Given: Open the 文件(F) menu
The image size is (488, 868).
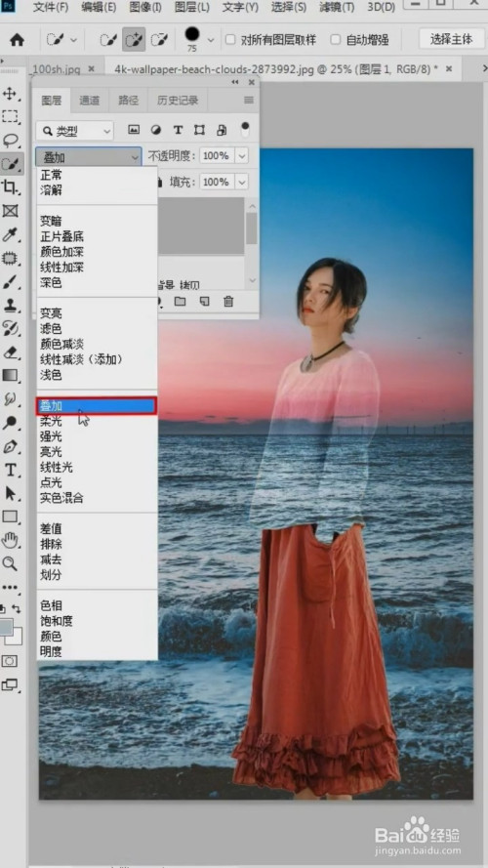Looking at the screenshot, I should pyautogui.click(x=51, y=7).
